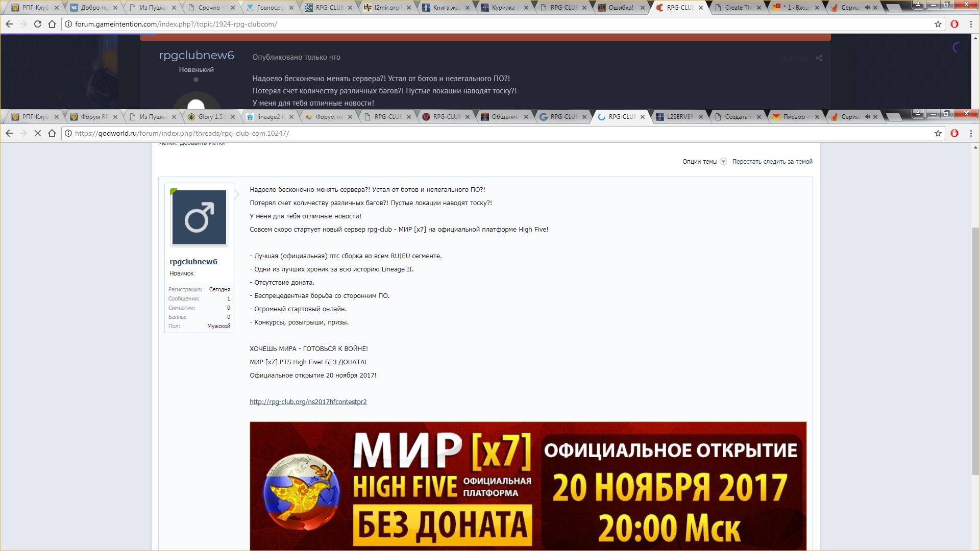Image resolution: width=980 pixels, height=551 pixels.
Task: Click the male-symbol avatar of rpgclubnew6
Action: (x=199, y=217)
